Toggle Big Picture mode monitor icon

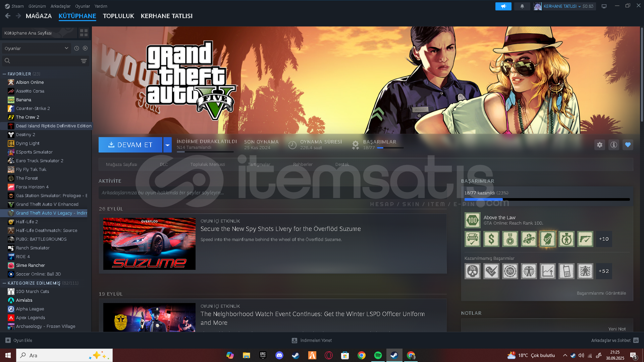click(x=604, y=6)
